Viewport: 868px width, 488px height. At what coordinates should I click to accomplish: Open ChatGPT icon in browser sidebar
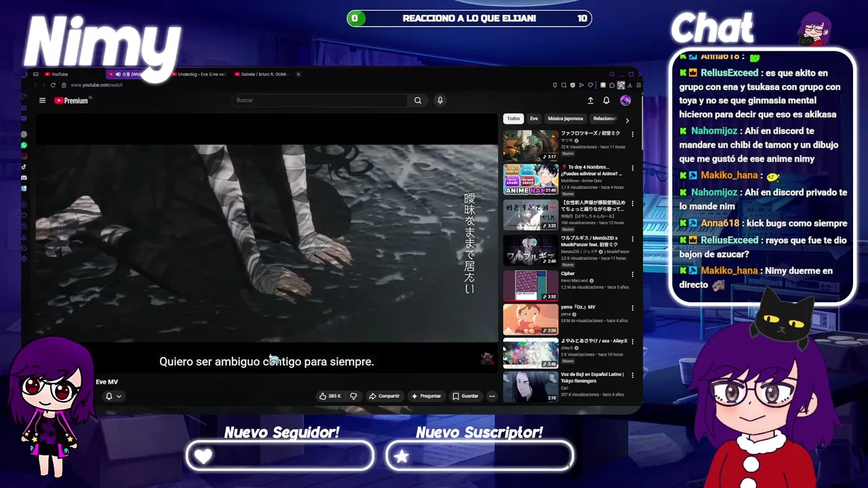[24, 134]
